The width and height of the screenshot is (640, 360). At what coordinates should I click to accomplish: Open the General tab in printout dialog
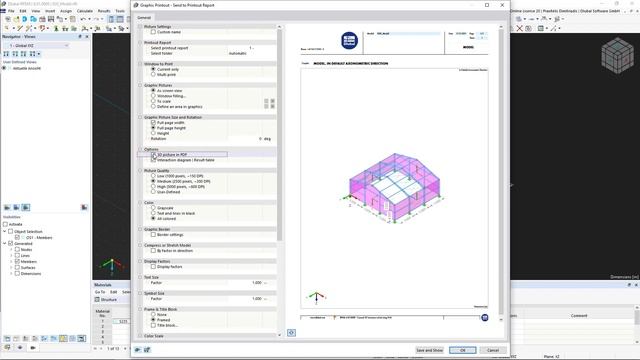click(144, 18)
